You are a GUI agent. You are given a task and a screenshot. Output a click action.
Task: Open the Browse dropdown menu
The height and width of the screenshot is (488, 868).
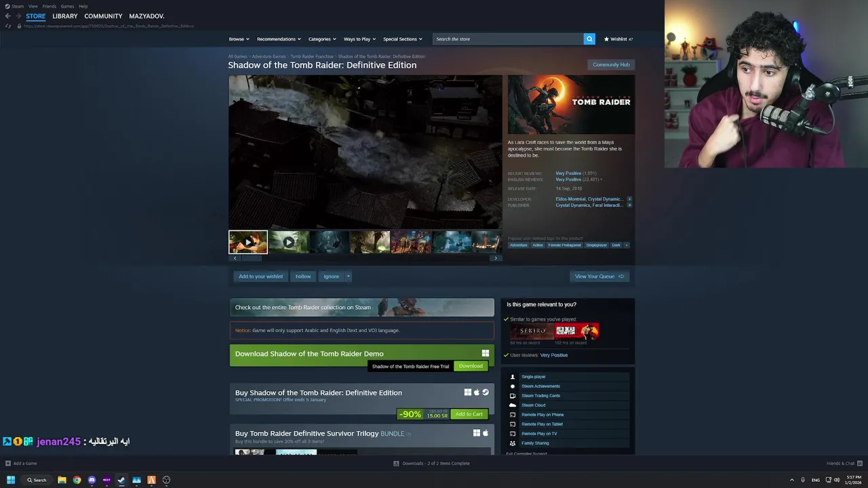[x=239, y=39]
